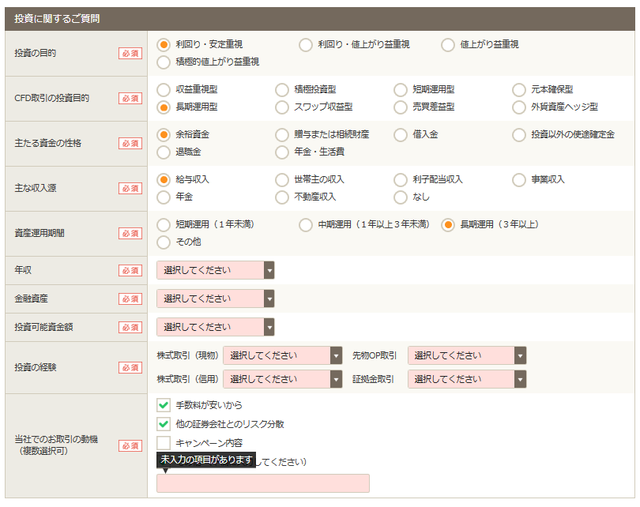Viewport: 640px width, 507px height.
Task: Select 長期運用型 radio button
Action: [163, 107]
